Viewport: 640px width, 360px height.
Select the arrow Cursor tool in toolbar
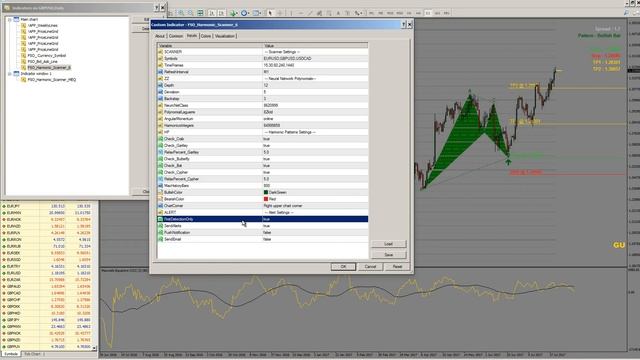click(270, 13)
